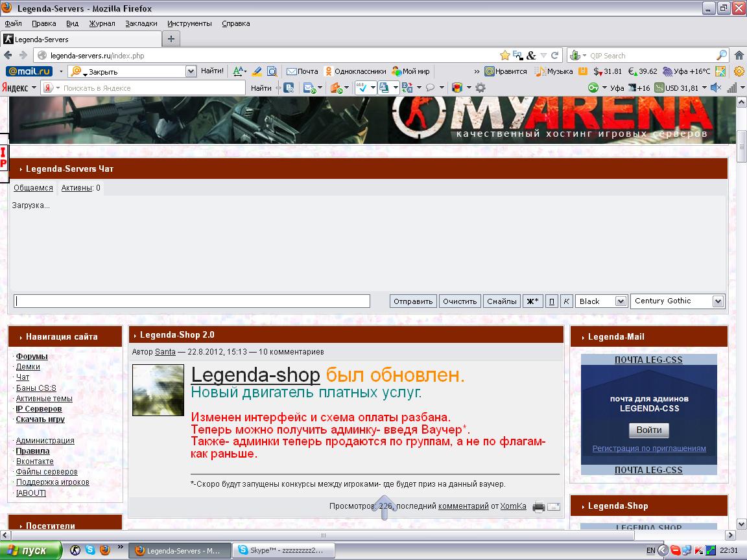Click Отправить to send chat message

pos(413,301)
